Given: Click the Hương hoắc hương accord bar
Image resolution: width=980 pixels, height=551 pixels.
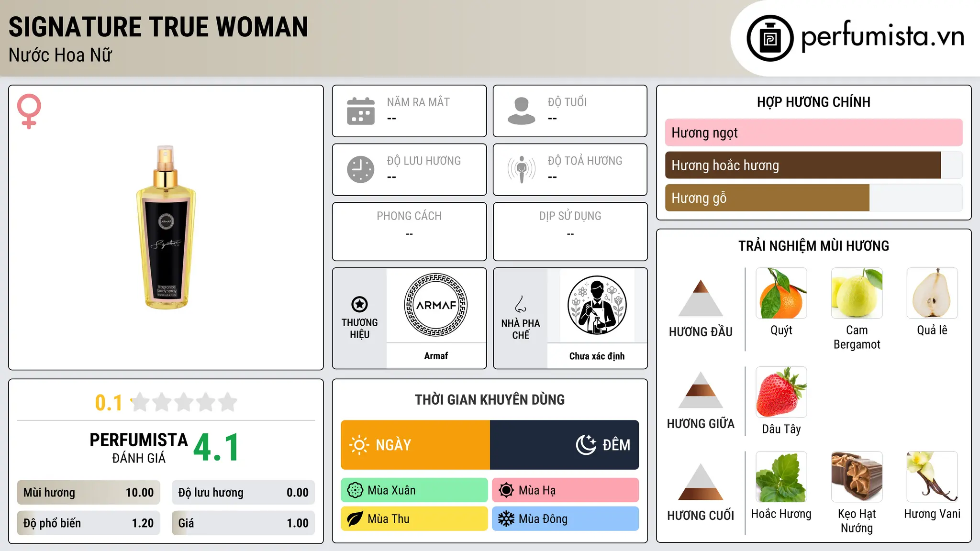Looking at the screenshot, I should [813, 165].
